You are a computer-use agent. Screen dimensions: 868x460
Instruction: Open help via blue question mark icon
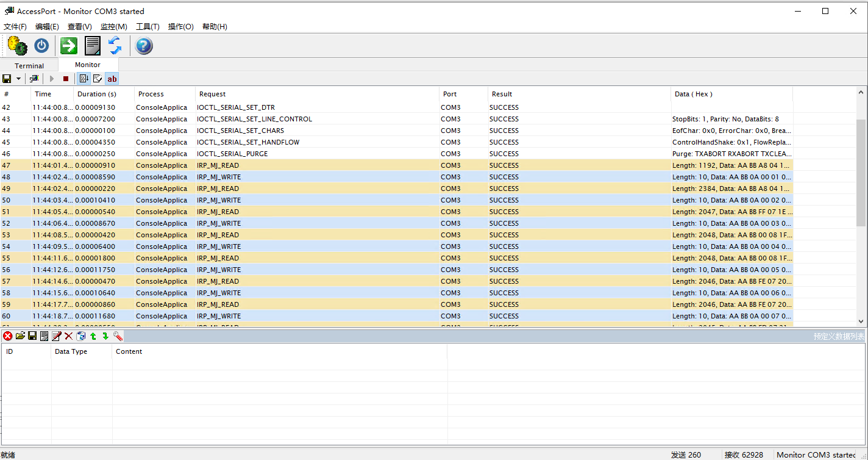click(144, 46)
